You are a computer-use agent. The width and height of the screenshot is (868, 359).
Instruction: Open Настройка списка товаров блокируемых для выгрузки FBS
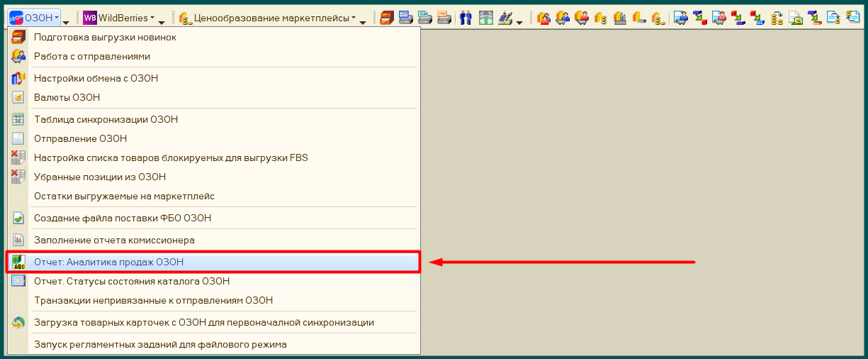[213, 158]
